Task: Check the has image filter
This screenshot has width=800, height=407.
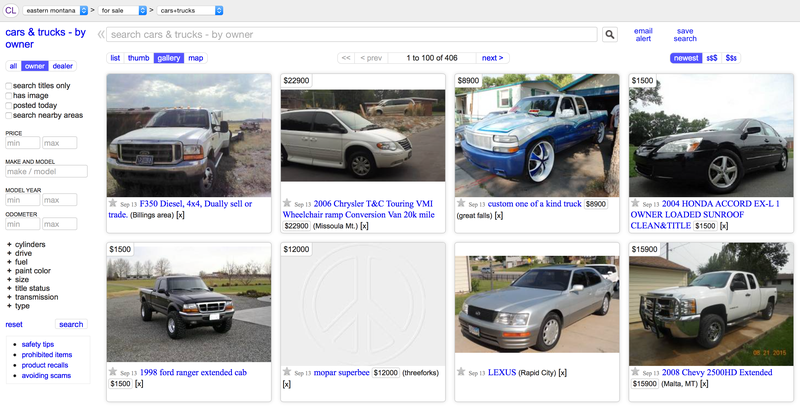Action: click(x=9, y=95)
